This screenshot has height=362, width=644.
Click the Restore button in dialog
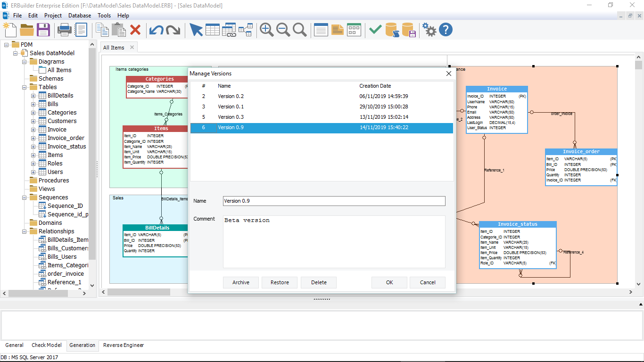[x=280, y=282]
